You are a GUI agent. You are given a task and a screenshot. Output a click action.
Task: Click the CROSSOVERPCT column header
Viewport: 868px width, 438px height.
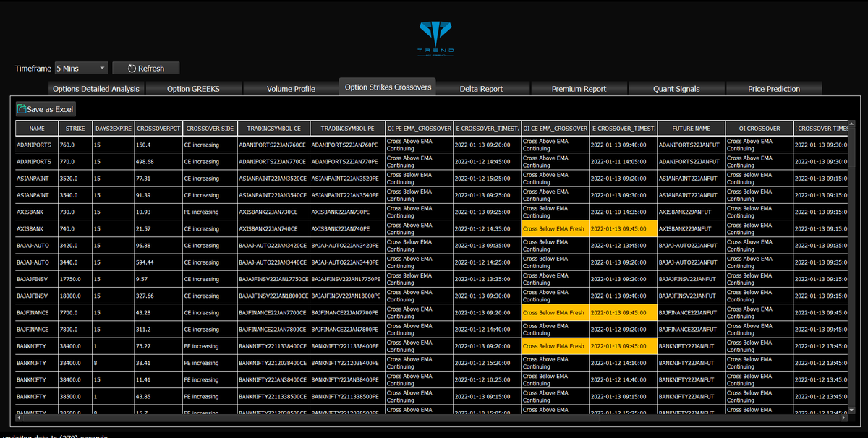(x=158, y=129)
